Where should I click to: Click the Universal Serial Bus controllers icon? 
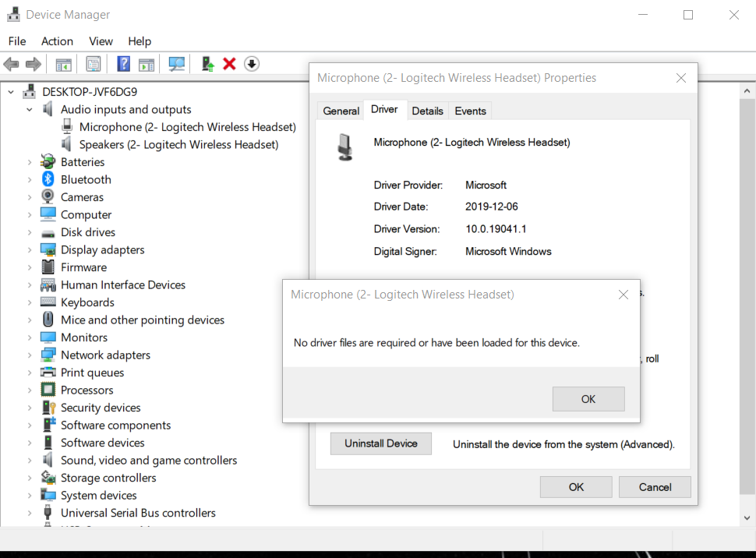click(48, 512)
